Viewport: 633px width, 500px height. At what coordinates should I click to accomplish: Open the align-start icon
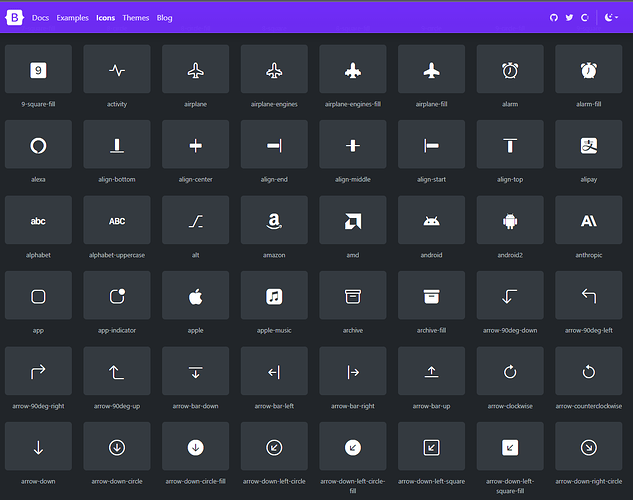coord(432,144)
